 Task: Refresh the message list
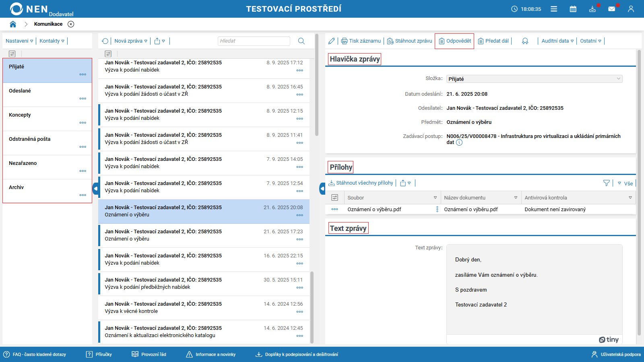[x=105, y=41]
